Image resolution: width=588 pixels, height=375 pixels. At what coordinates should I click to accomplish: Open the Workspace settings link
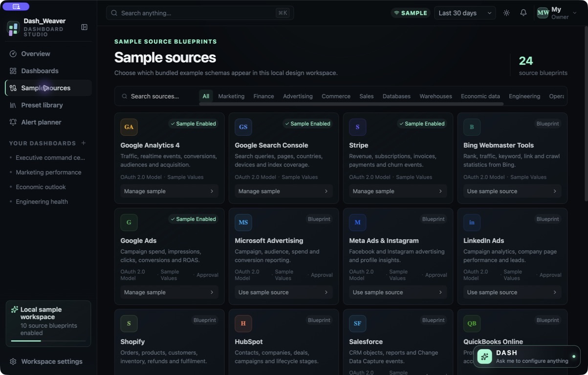[48, 361]
